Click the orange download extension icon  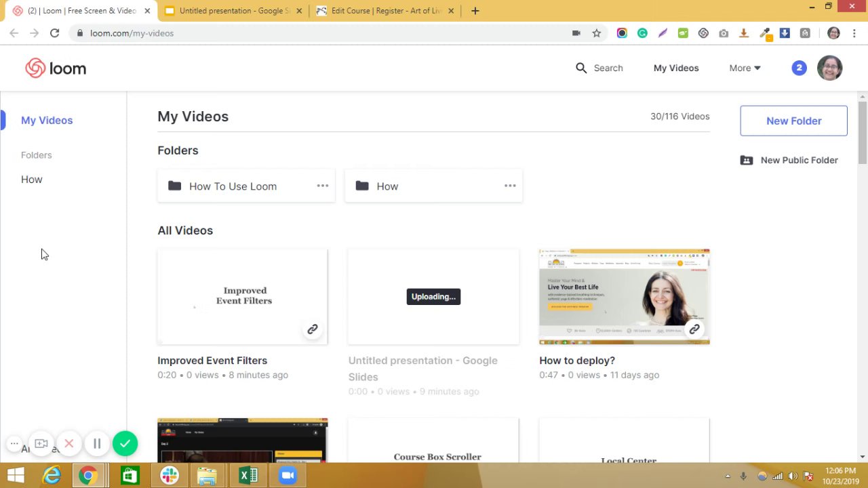pos(744,33)
